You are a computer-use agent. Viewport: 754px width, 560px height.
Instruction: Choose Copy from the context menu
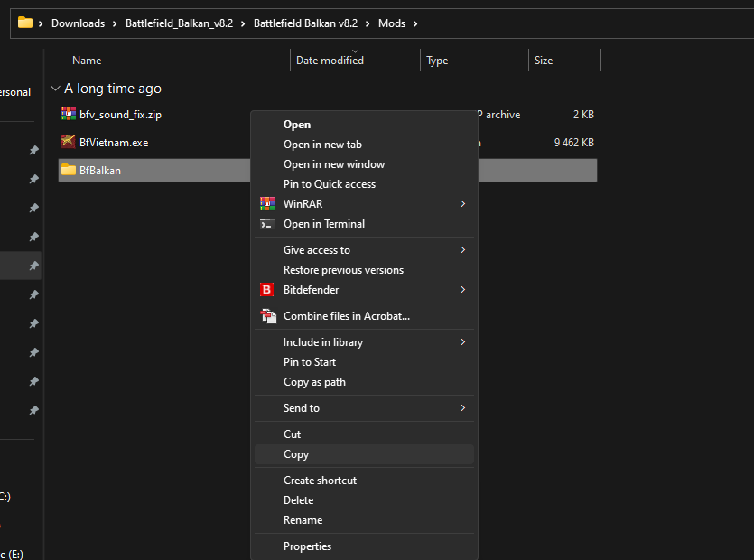coord(296,454)
